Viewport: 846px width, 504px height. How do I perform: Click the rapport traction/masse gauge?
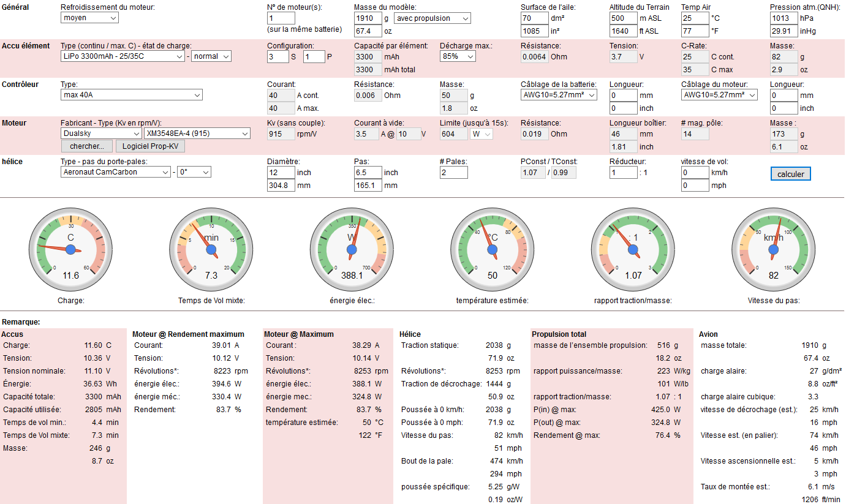pyautogui.click(x=633, y=249)
